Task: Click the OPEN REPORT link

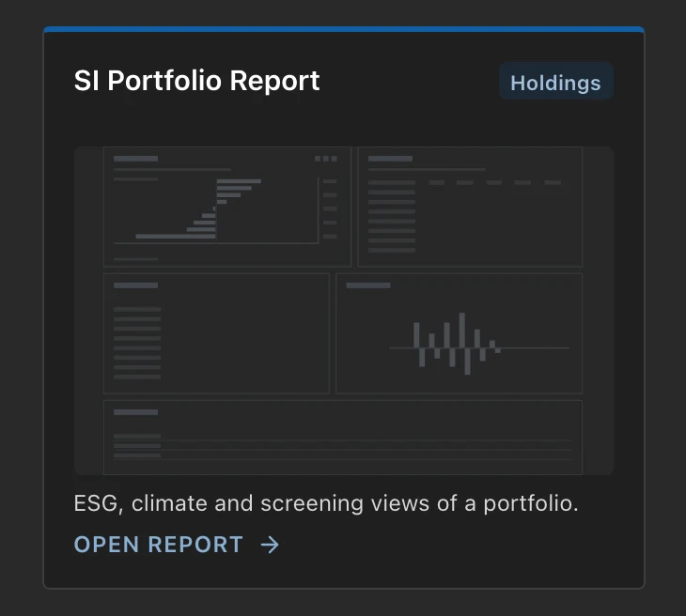Action: (x=177, y=545)
